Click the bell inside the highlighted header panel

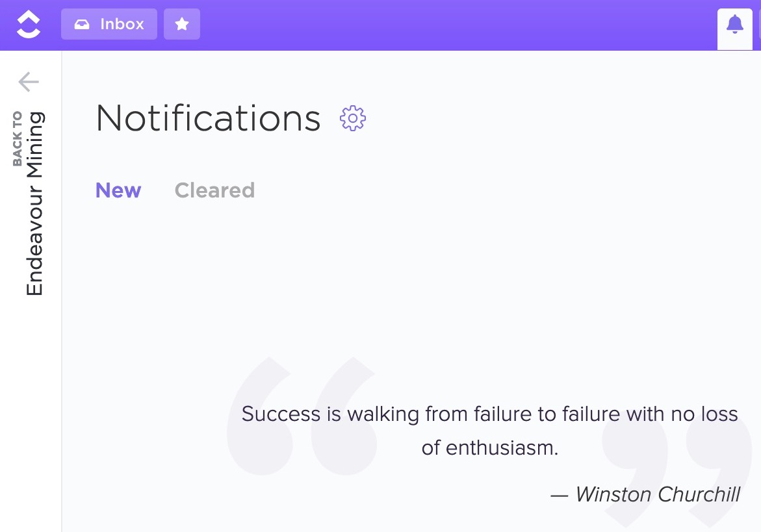[x=734, y=24]
